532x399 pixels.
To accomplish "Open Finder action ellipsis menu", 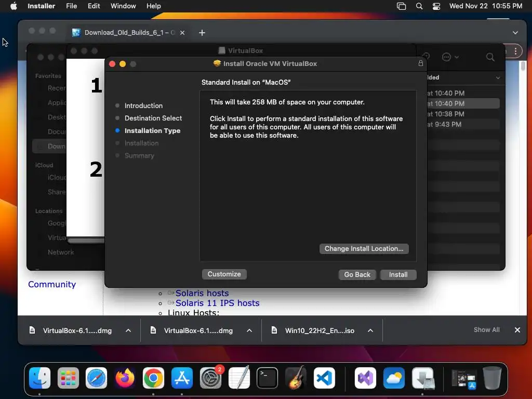I will click(450, 57).
